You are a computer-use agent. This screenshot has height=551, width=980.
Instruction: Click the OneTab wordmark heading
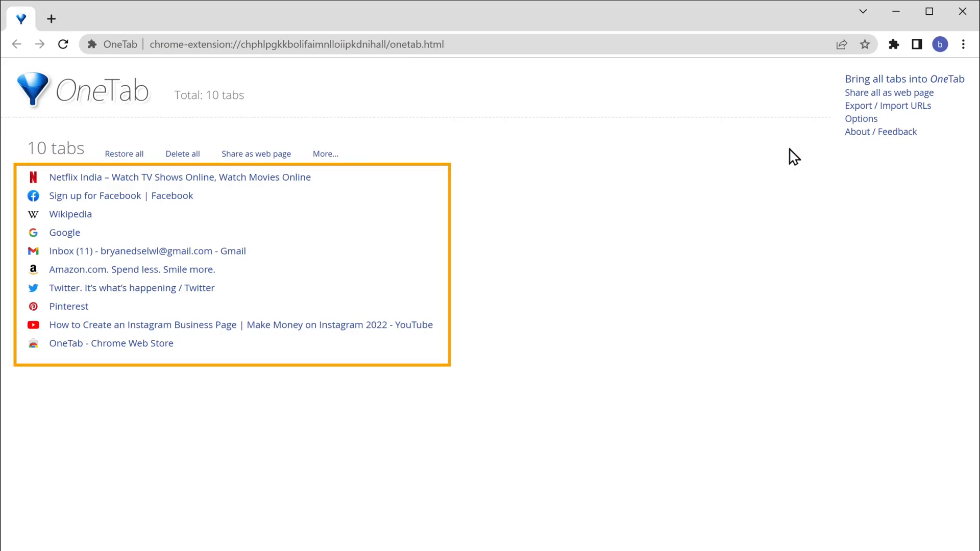(102, 91)
